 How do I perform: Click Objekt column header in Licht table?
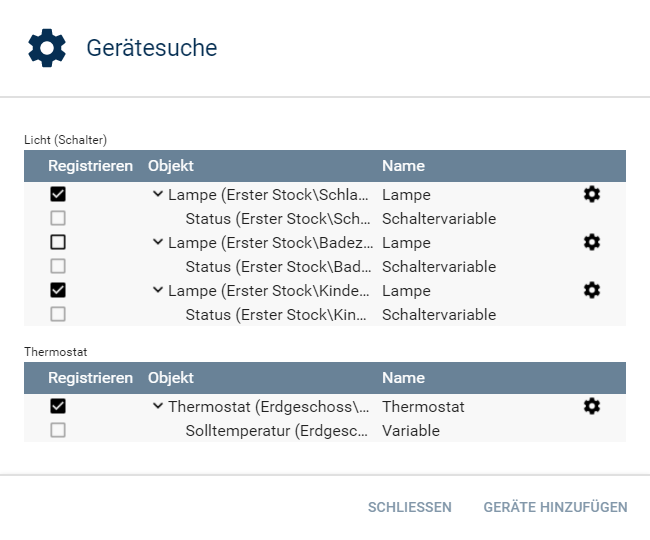[171, 166]
